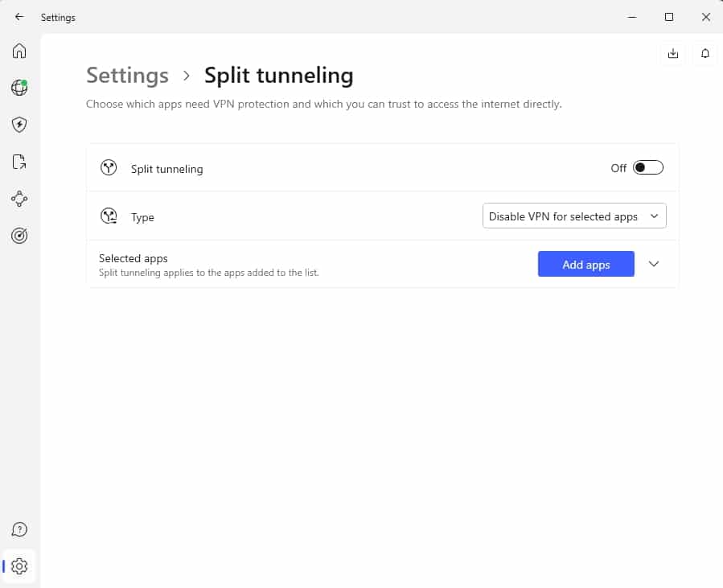Go back with the arrow button
723x588 pixels.
click(19, 17)
